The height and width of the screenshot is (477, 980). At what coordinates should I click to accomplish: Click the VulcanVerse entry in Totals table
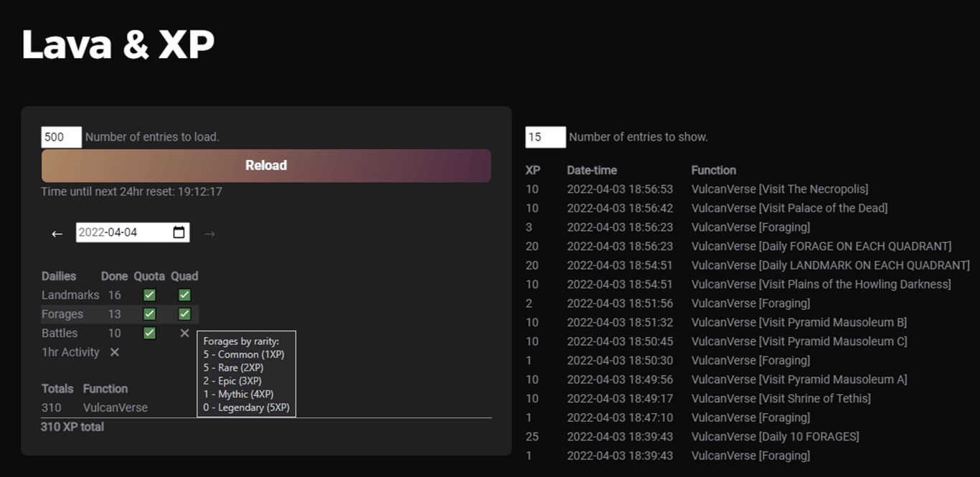[x=116, y=407]
